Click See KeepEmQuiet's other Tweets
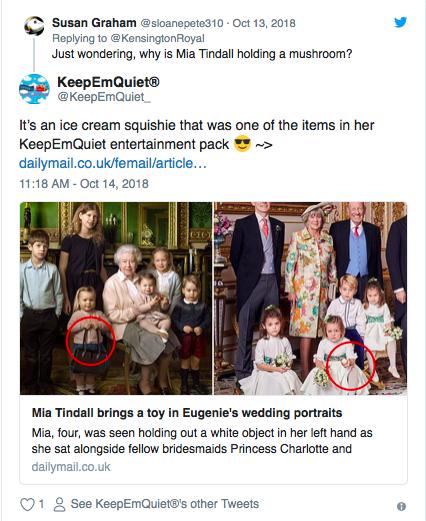Image resolution: width=426 pixels, height=521 pixels. coord(165,504)
